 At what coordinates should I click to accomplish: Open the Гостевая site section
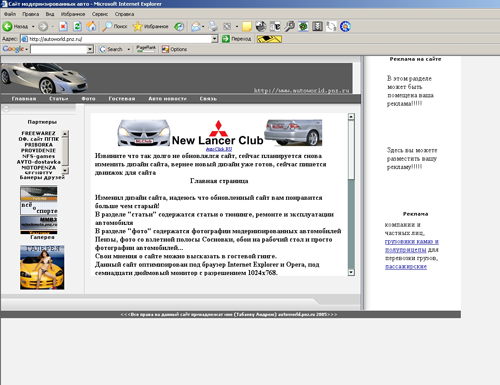122,99
